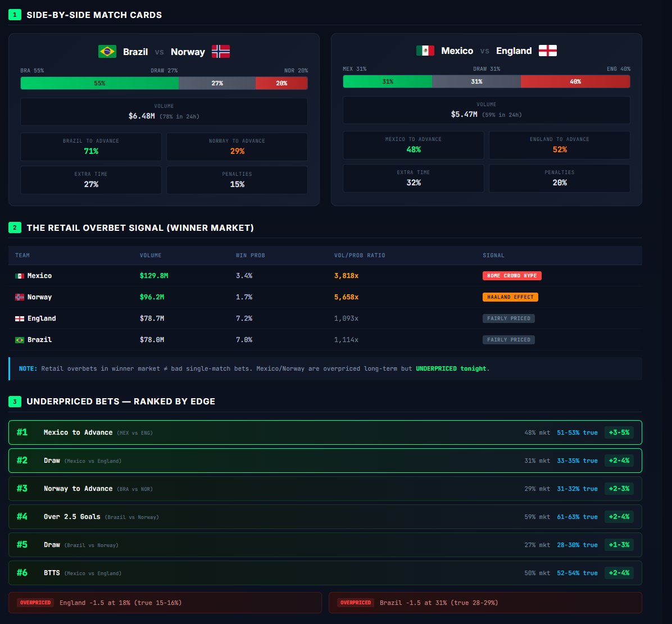Viewport: 672px width, 624px height.
Task: Click Brazil's FAIRLY PRICED badge
Action: (x=508, y=340)
